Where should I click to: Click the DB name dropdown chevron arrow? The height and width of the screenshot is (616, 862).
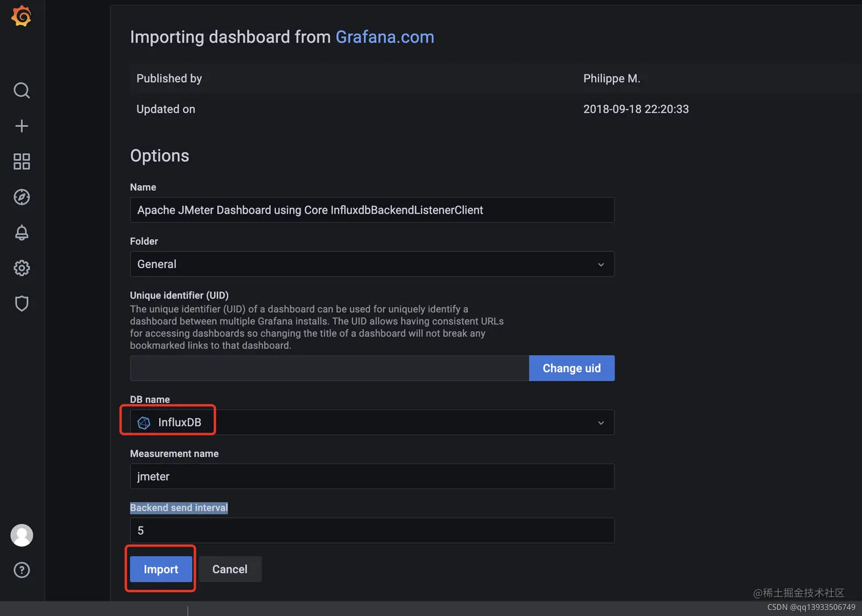(x=601, y=423)
